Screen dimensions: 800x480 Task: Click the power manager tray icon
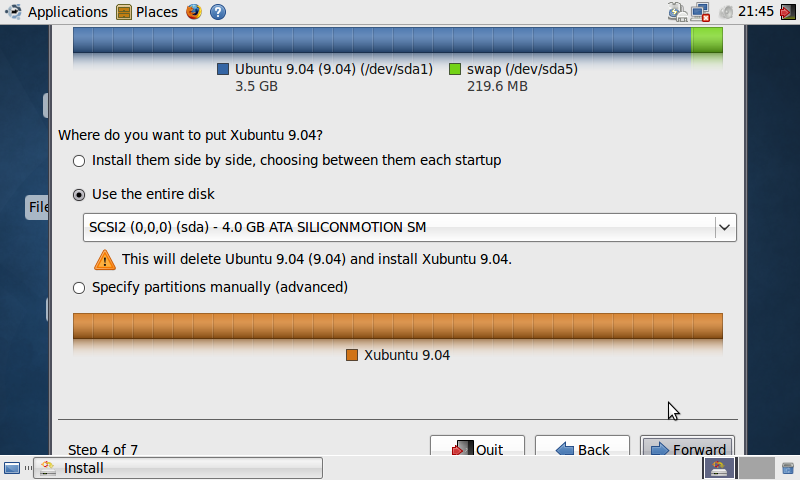(678, 12)
